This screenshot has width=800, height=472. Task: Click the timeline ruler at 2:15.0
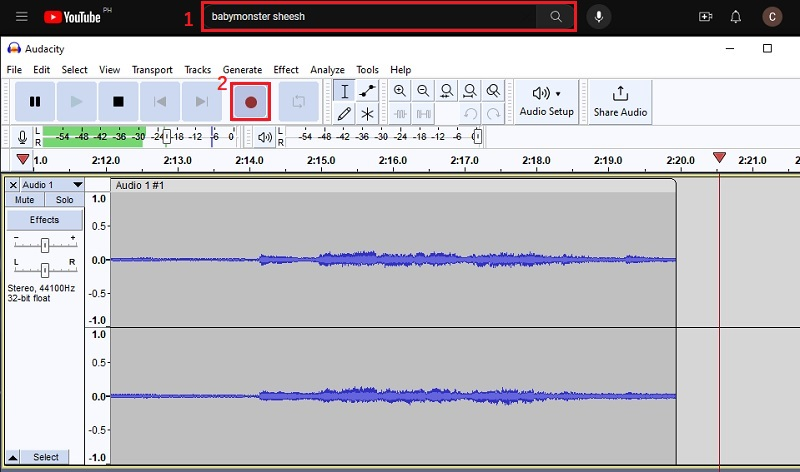(321, 161)
